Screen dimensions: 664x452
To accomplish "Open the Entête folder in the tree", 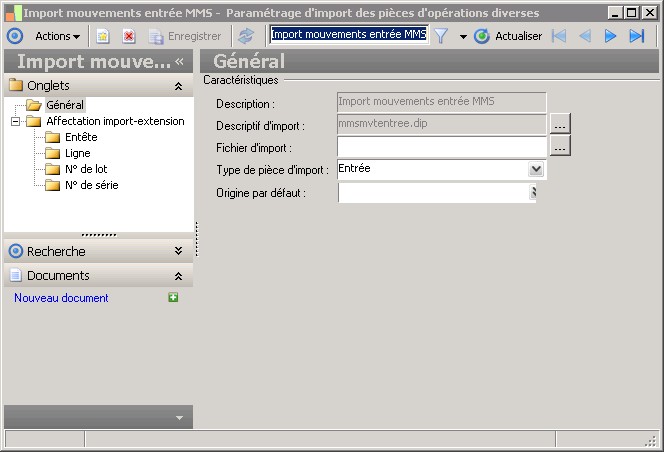I will click(81, 137).
